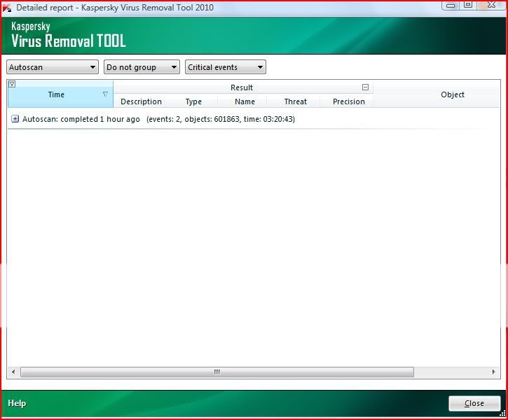
Task: Click the Close button
Action: pyautogui.click(x=474, y=403)
